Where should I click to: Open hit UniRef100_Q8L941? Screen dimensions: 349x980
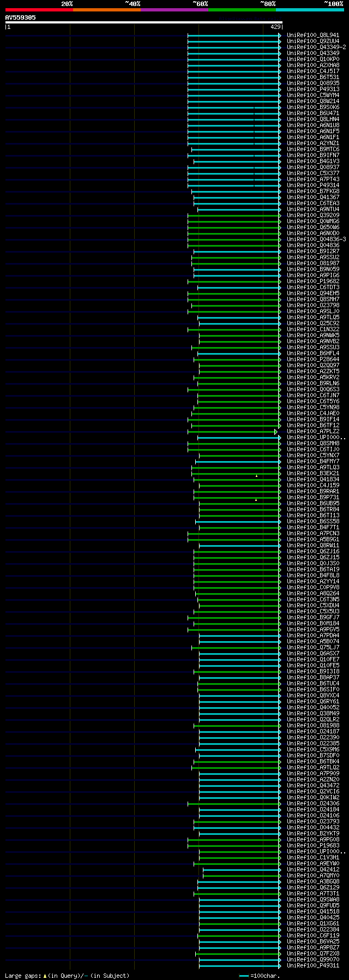(x=313, y=35)
